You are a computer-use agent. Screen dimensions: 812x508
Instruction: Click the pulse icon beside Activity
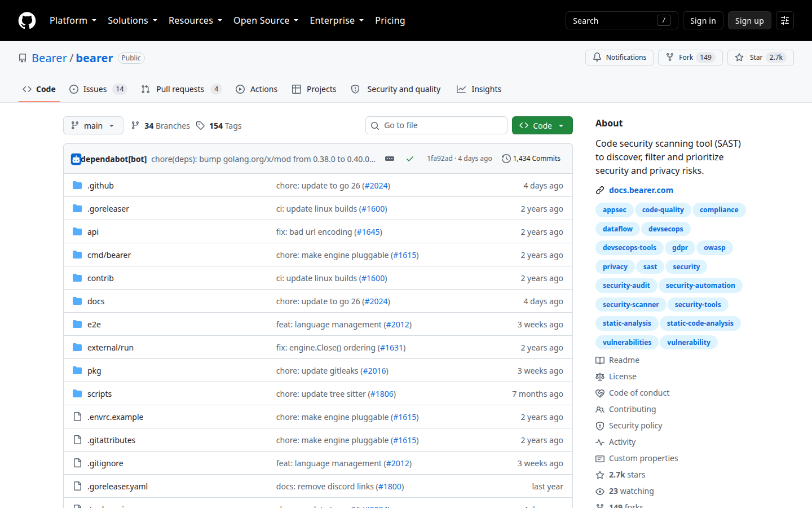coord(600,442)
